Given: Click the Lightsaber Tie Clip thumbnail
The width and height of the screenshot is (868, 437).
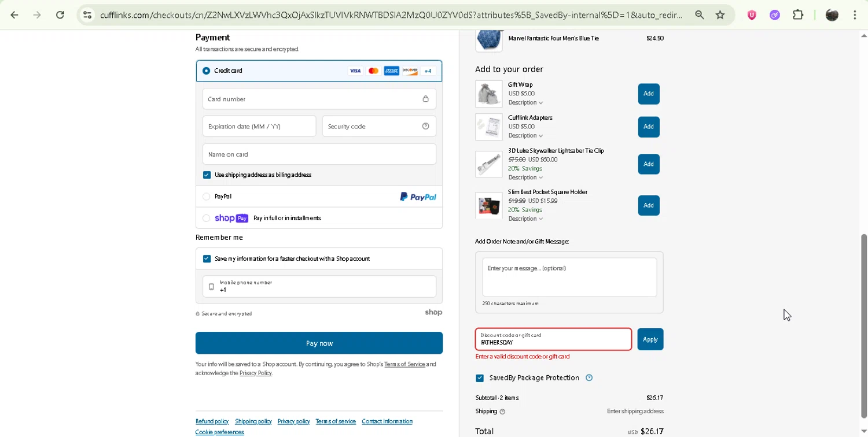Looking at the screenshot, I should 489,164.
